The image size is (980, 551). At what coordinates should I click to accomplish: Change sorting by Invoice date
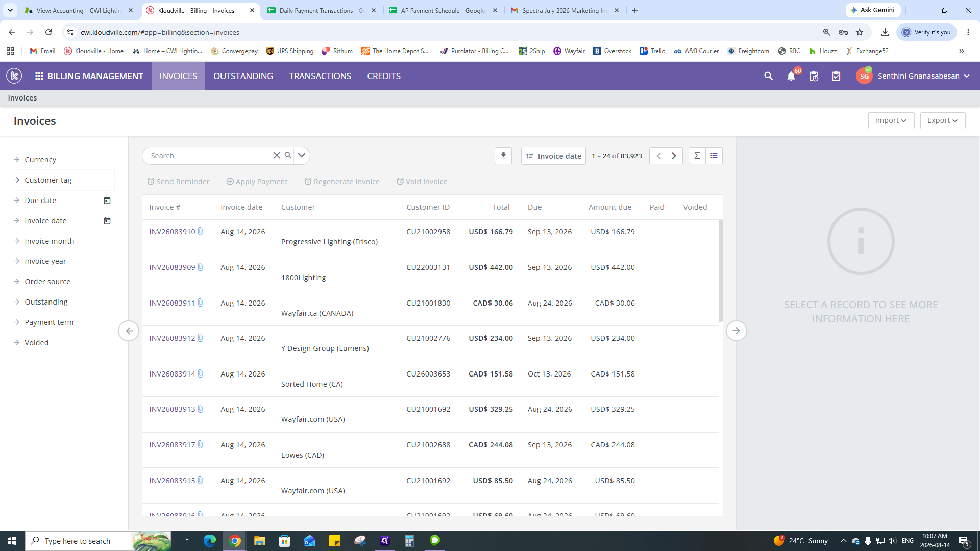[x=553, y=156]
